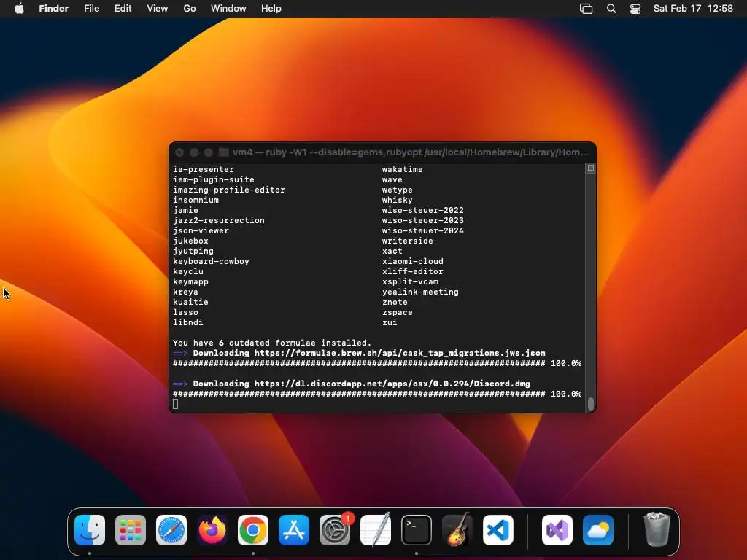The height and width of the screenshot is (560, 747).
Task: Close the Terminal window
Action: coord(179,152)
